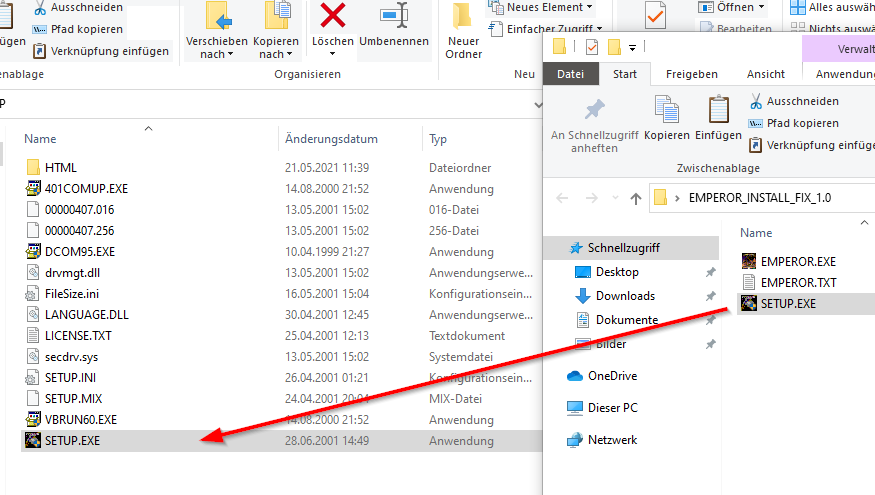Click the up arrow navigation button
875x495 pixels.
click(636, 198)
